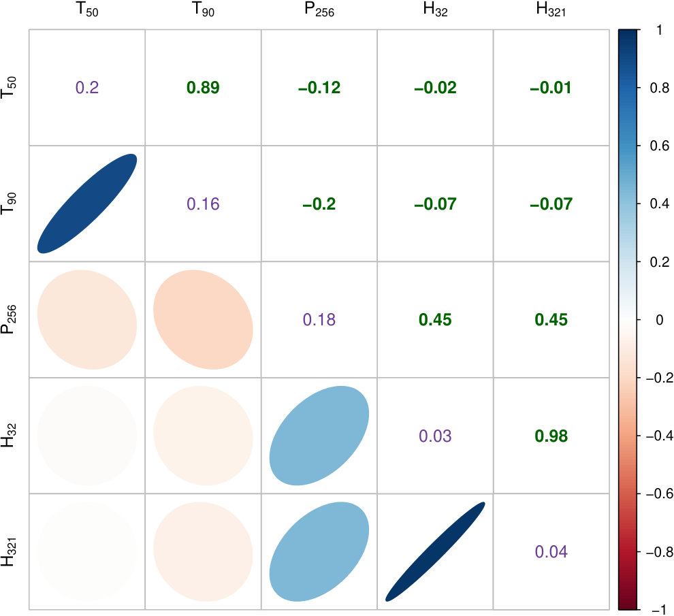Select the -0.12 correlation cell
The width and height of the screenshot is (674, 616).
319,88
